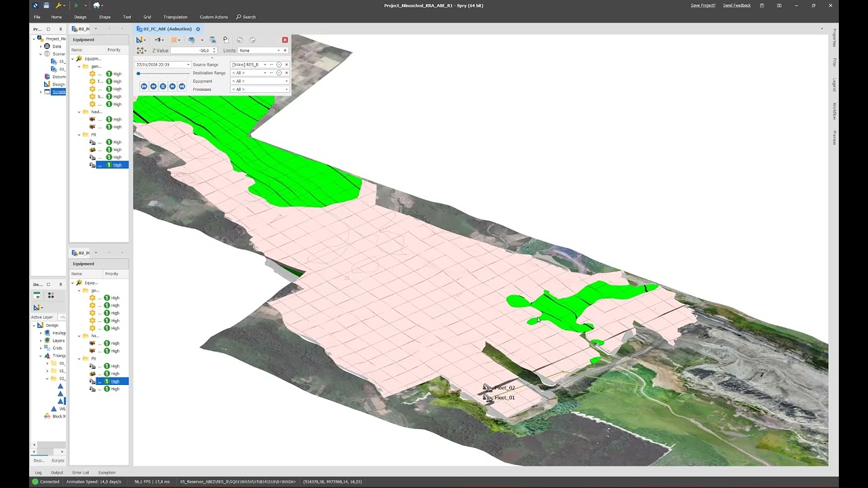This screenshot has height=488, width=868.
Task: Open the Design ribbon tab
Action: click(80, 17)
